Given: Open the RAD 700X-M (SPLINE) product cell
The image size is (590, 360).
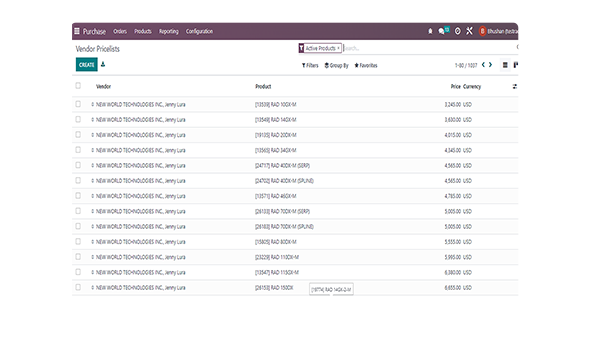Looking at the screenshot, I should coord(284,227).
